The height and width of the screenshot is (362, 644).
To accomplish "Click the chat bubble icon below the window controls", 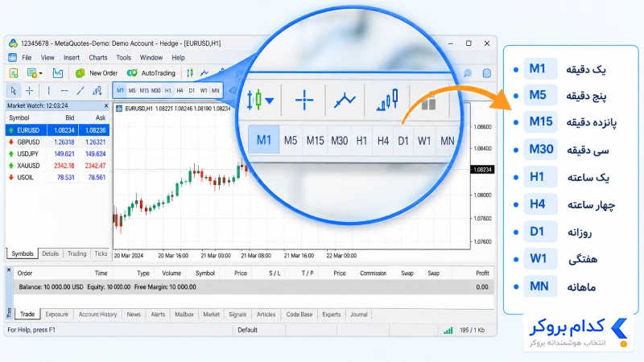I will click(468, 73).
